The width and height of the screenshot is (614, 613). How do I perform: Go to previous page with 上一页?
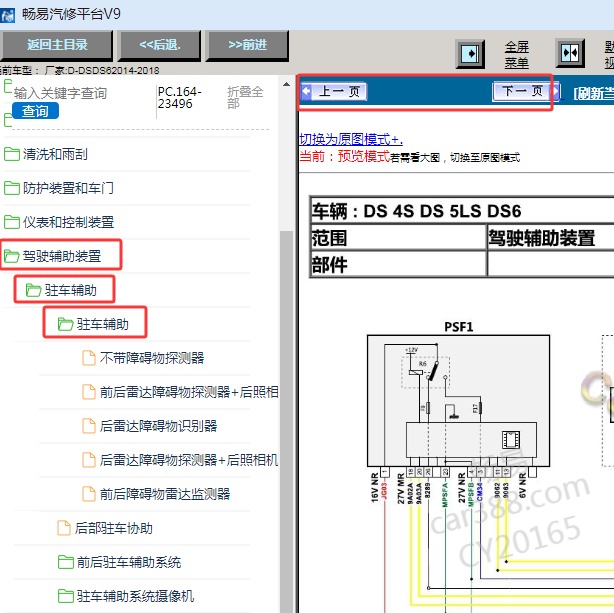coord(334,92)
